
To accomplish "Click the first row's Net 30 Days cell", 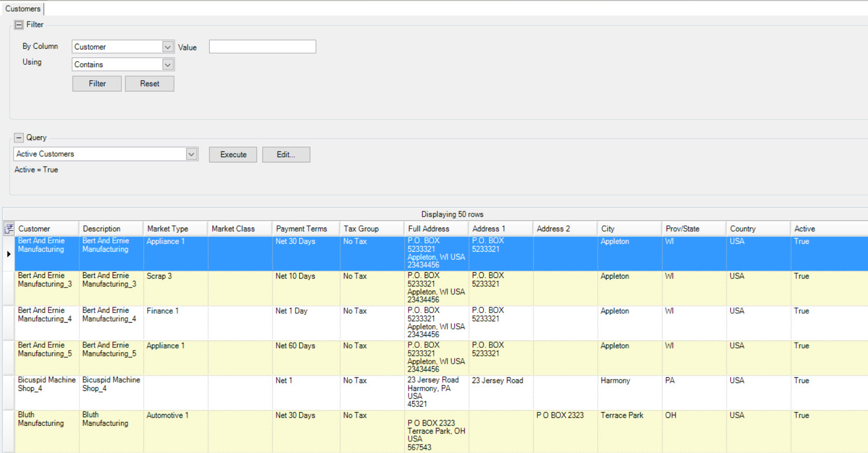I will point(306,254).
